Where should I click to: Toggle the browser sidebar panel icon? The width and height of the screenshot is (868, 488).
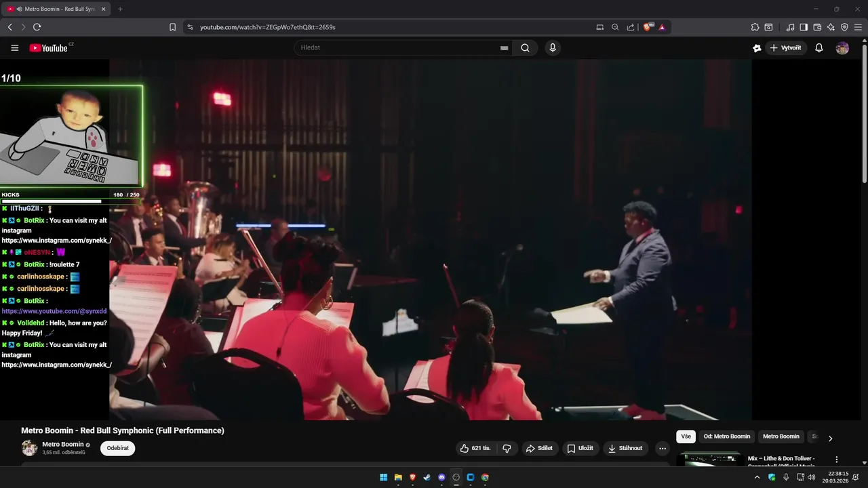[804, 27]
